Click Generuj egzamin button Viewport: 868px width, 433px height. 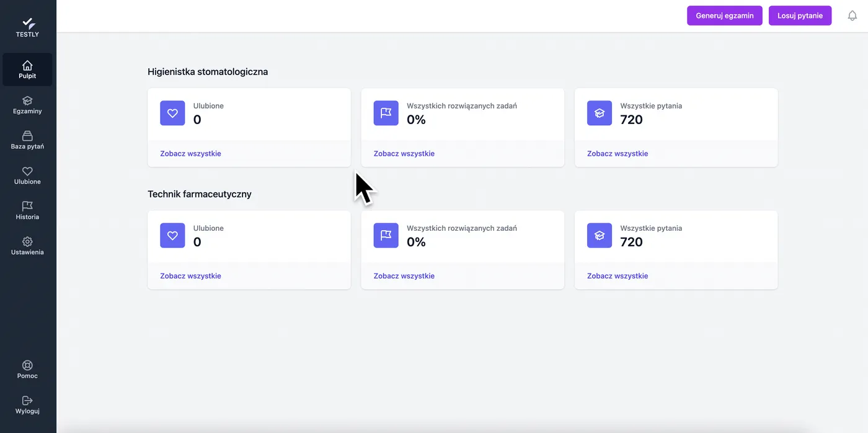pyautogui.click(x=725, y=16)
